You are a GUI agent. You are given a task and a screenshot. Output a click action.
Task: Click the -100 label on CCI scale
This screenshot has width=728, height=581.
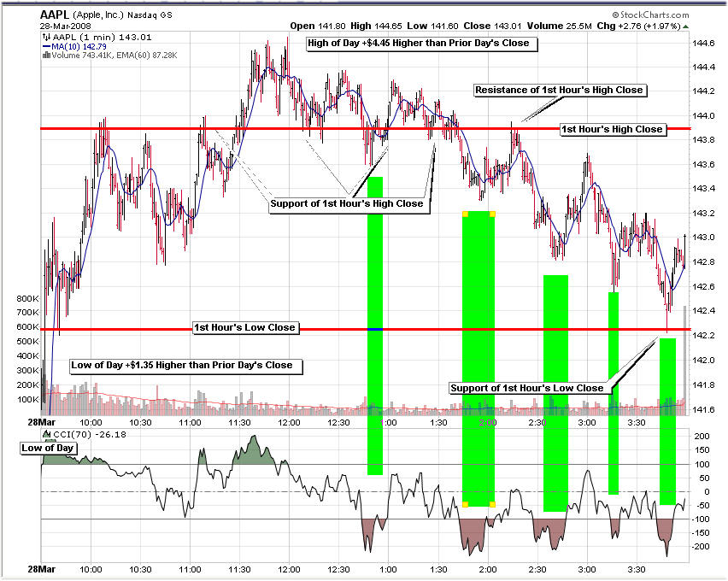701,519
